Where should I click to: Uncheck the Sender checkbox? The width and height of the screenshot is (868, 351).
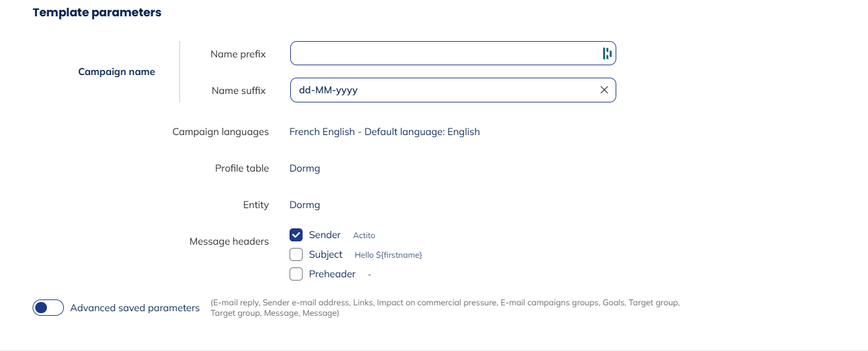click(296, 235)
